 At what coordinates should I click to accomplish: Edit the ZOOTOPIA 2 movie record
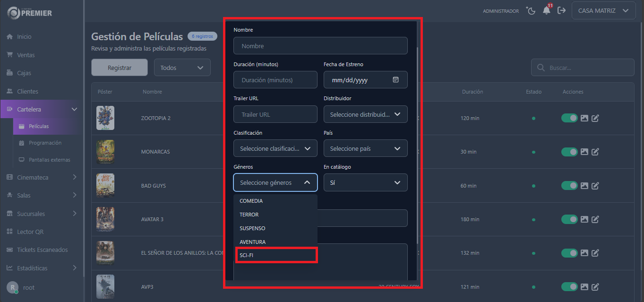pos(595,118)
